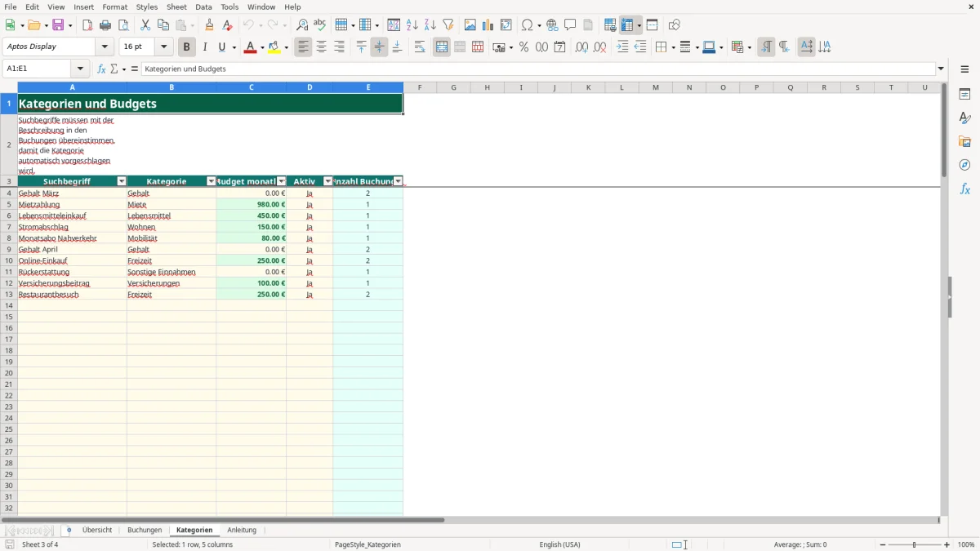
Task: Format as percent with % icon
Action: tap(523, 47)
